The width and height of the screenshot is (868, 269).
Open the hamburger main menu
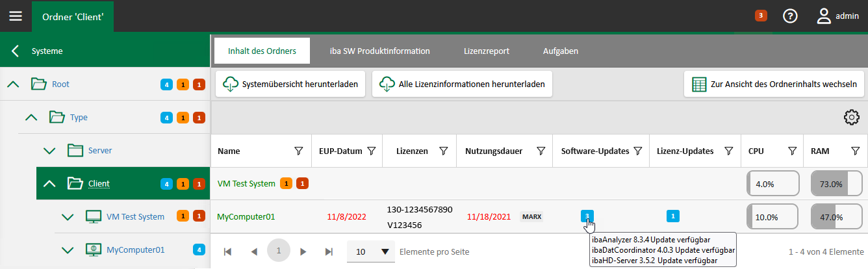15,16
